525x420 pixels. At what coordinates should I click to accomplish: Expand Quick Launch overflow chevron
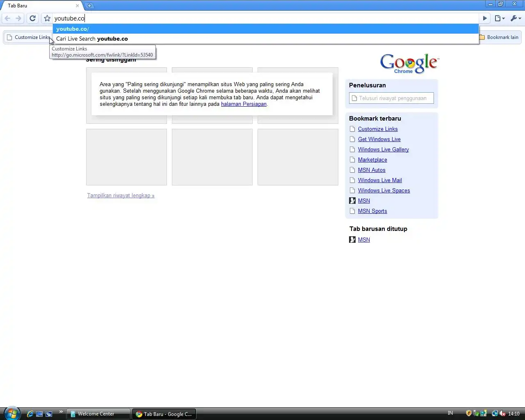[61, 412]
